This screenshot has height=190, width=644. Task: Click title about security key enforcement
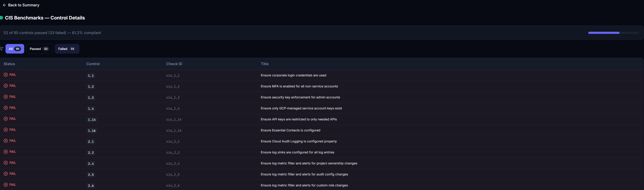[x=300, y=97]
